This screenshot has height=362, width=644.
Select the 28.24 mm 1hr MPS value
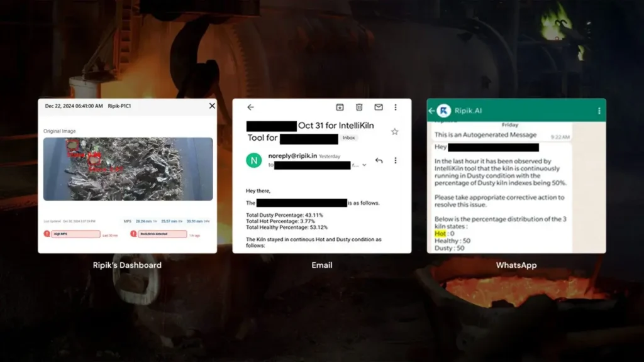point(146,221)
